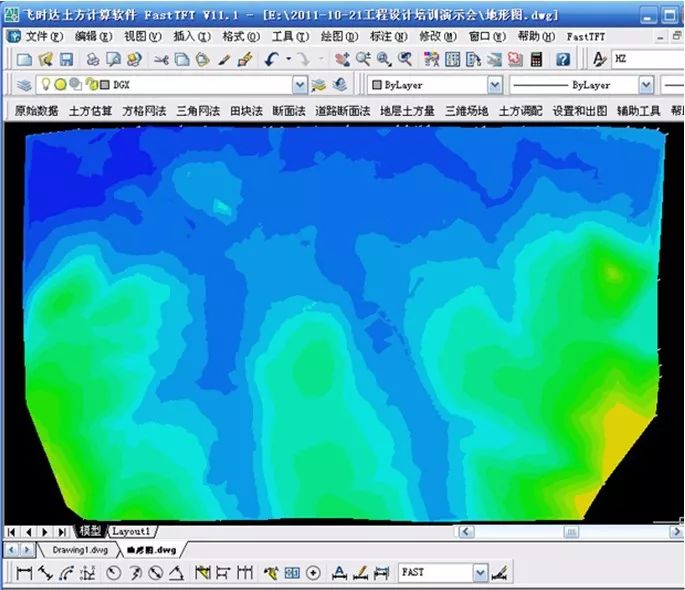Expand the FAST dimension style dropdown
This screenshot has height=590, width=685.
(480, 573)
